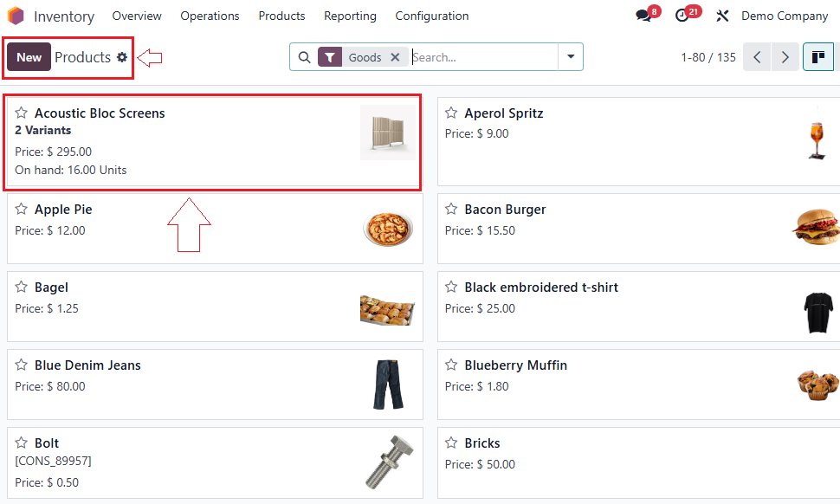
Task: Star the Apple Pie product
Action: tap(22, 210)
